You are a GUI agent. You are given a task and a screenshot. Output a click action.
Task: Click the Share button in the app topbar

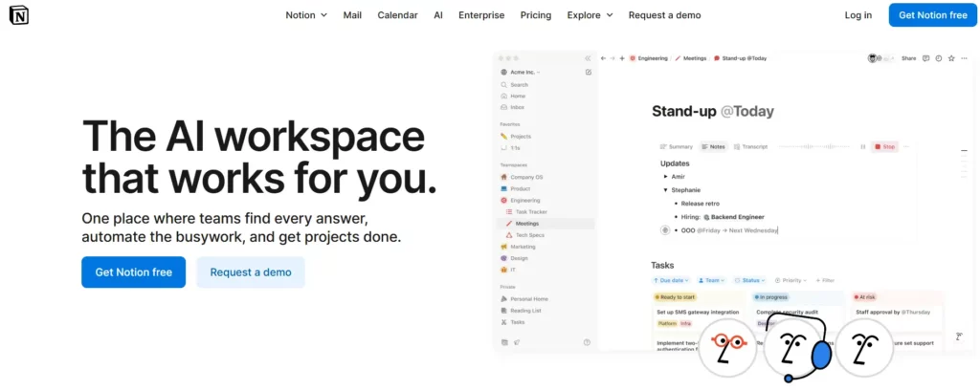909,58
